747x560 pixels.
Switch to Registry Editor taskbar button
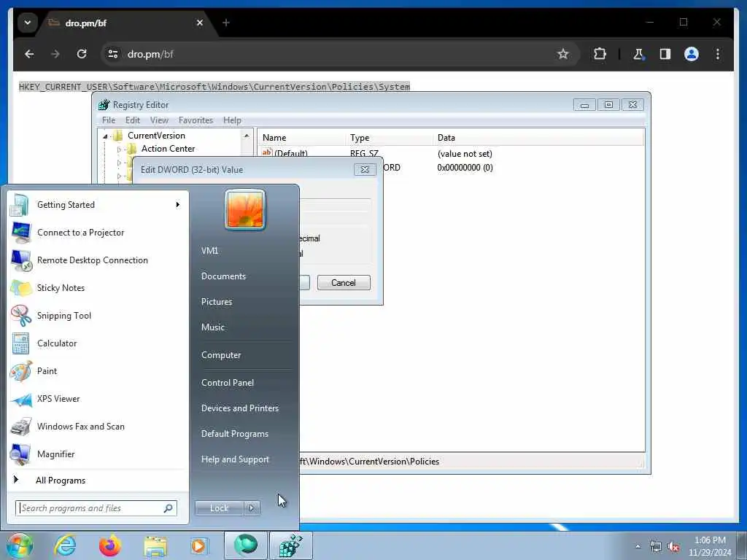pyautogui.click(x=291, y=545)
